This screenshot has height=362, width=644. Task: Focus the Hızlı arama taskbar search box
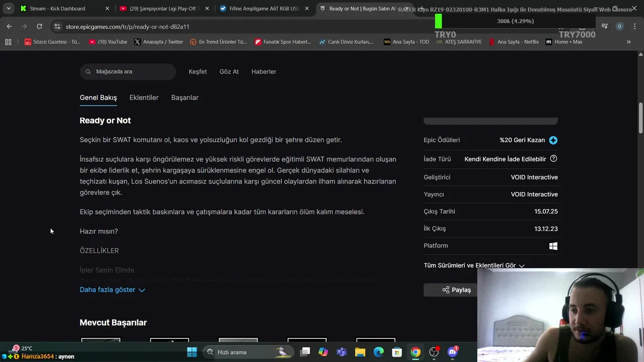(x=247, y=352)
